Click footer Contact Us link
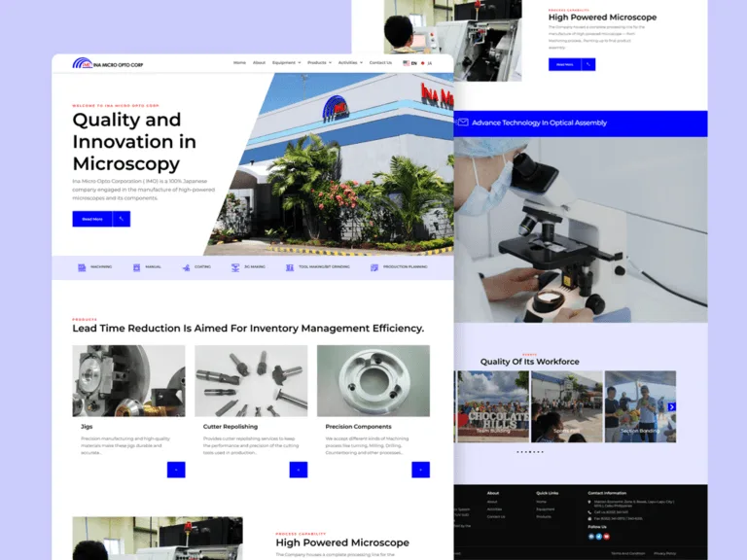The image size is (747, 560). click(x=496, y=516)
